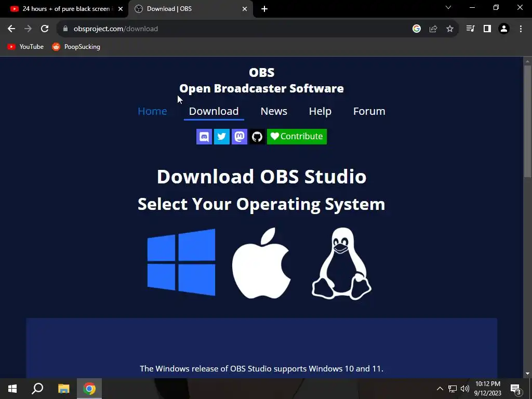Screen dimensions: 532x399
Task: Open the Chrome profile avatar
Action: [504, 29]
